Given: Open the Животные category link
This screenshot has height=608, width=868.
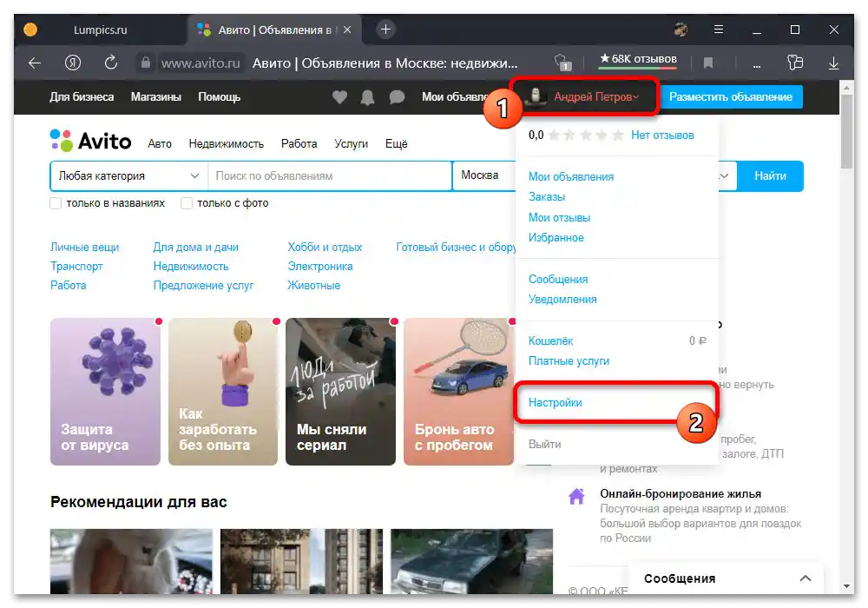Looking at the screenshot, I should point(314,286).
